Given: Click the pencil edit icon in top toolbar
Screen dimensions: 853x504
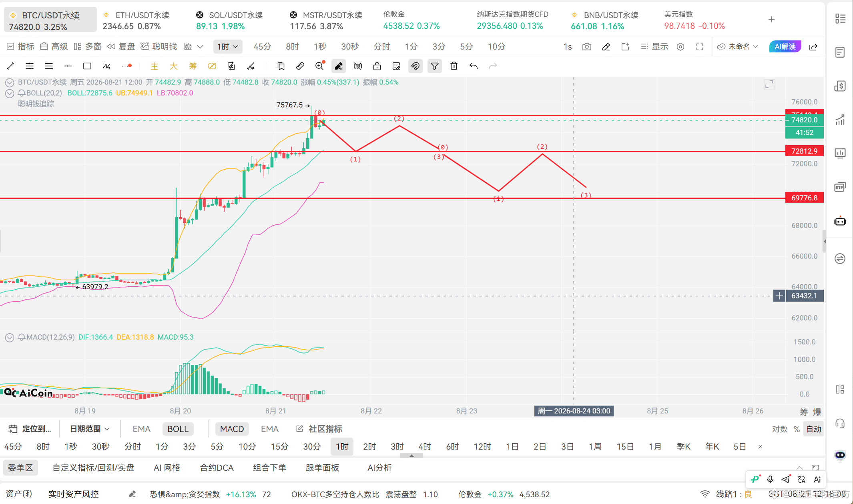Looking at the screenshot, I should click(x=606, y=47).
